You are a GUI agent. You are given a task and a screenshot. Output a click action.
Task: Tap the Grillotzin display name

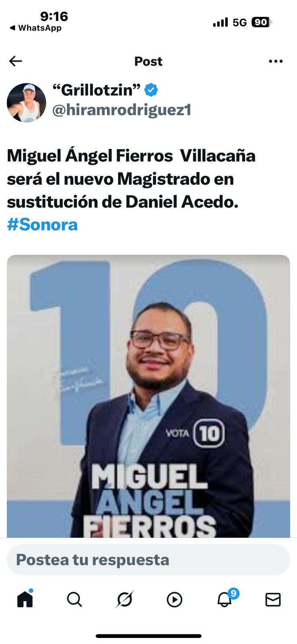point(97,90)
